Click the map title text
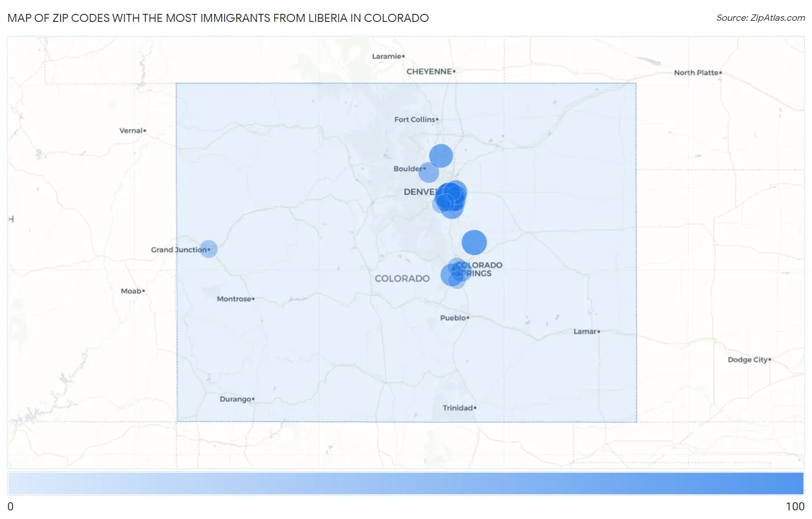Viewport: 812px width, 519px height. [x=218, y=18]
